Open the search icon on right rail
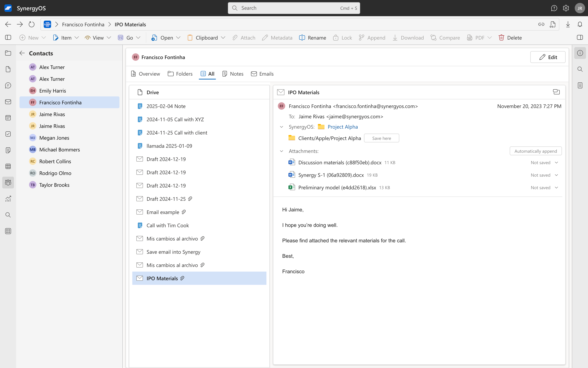The width and height of the screenshot is (588, 368). point(580,69)
